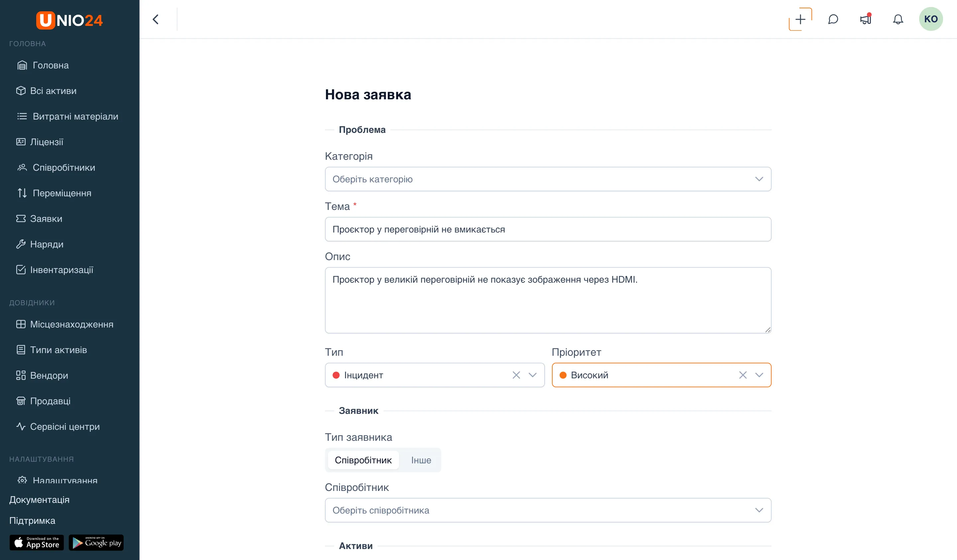Click the Переміщення arrows icon
Image resolution: width=957 pixels, height=560 pixels.
tap(22, 193)
